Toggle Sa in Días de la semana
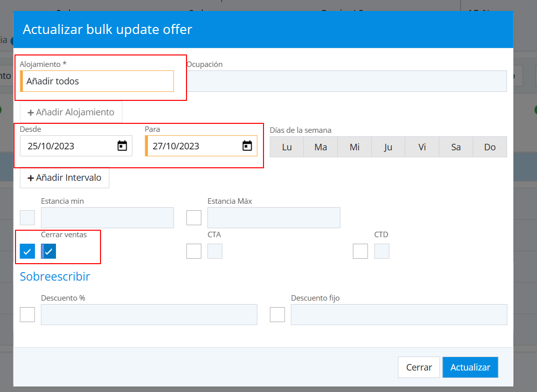Viewport: 537px width, 392px height. 456,147
